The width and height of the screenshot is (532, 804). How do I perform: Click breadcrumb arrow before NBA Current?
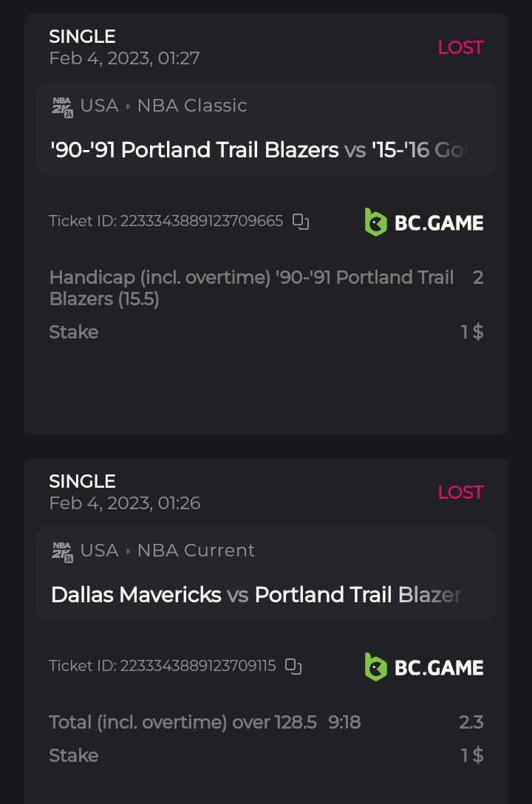(128, 551)
